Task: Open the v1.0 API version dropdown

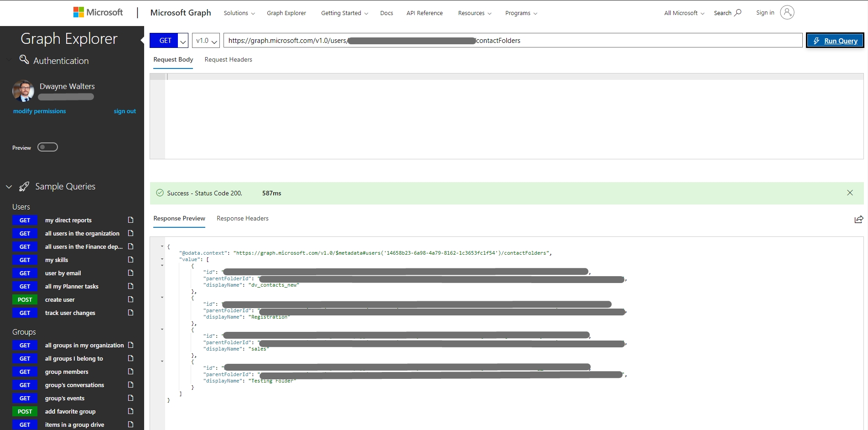Action: pyautogui.click(x=206, y=41)
